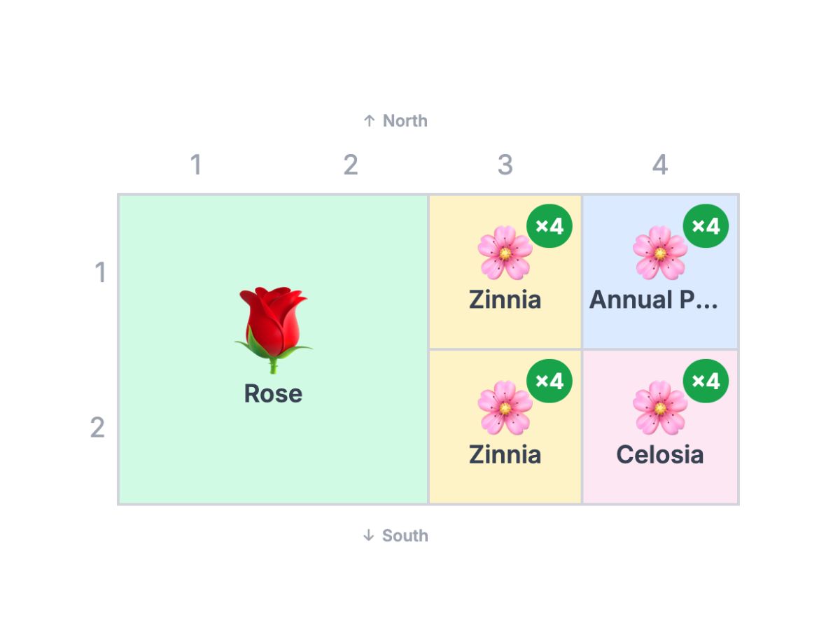This screenshot has width=840, height=644.
Task: Click the ×4 badge on Celosia
Action: (706, 381)
